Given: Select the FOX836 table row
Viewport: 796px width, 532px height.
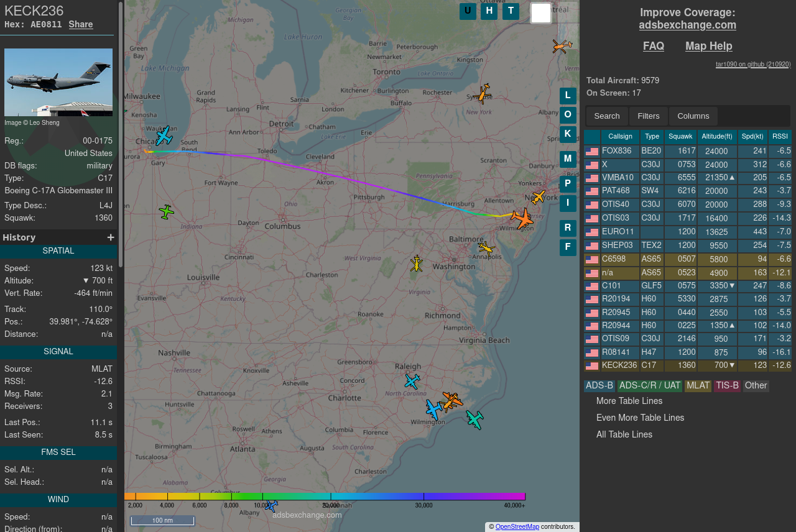Looking at the screenshot, I should click(x=688, y=151).
